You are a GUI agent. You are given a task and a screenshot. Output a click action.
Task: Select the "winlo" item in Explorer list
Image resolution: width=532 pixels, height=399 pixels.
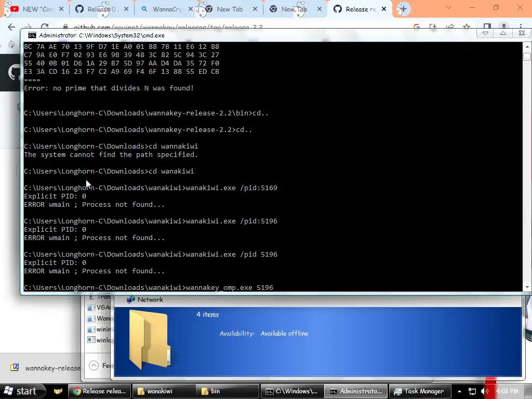coord(99,340)
